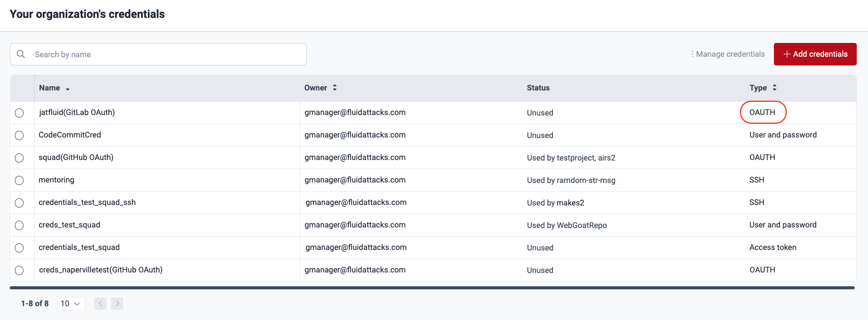Click the horizontal scrollbar under the table

(432, 288)
